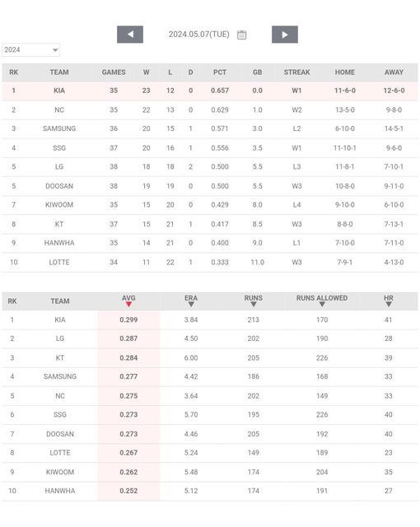Select HANWHA in the batting stats table

click(x=60, y=491)
